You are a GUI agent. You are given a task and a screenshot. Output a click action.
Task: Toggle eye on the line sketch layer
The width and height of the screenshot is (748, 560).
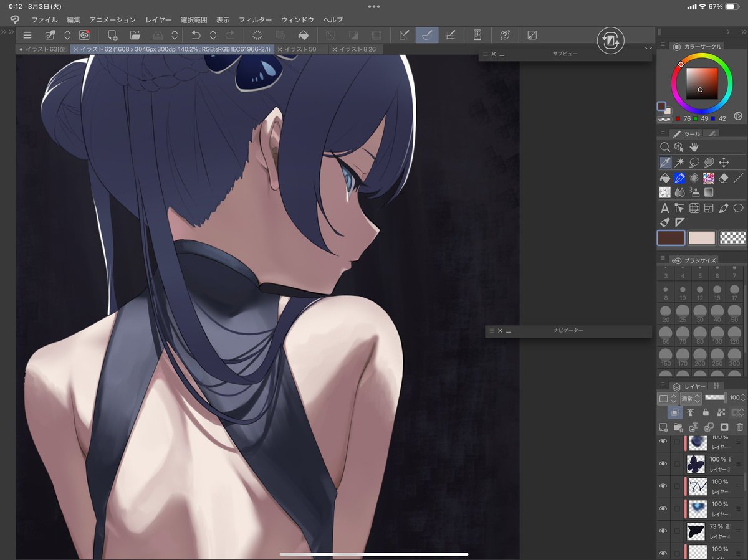point(663,486)
